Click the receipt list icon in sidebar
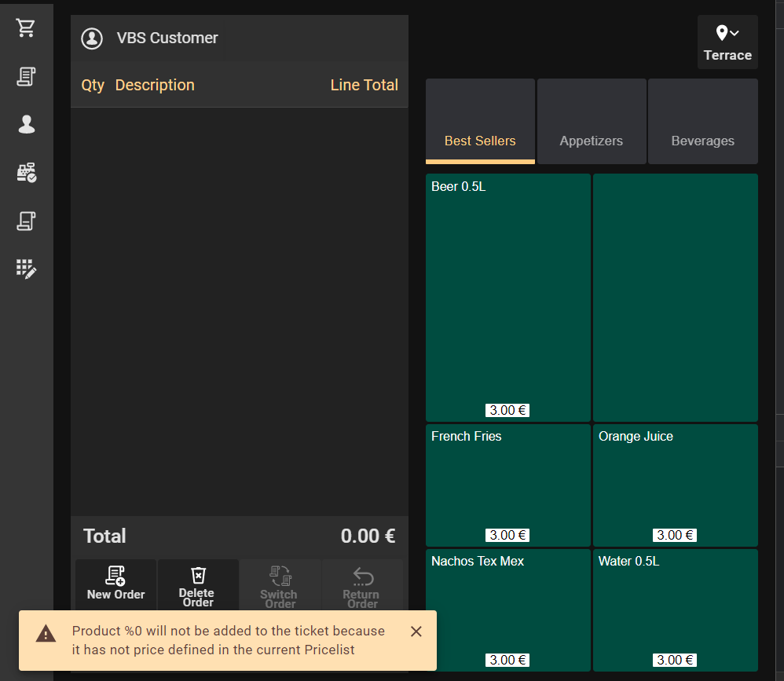 [26, 76]
